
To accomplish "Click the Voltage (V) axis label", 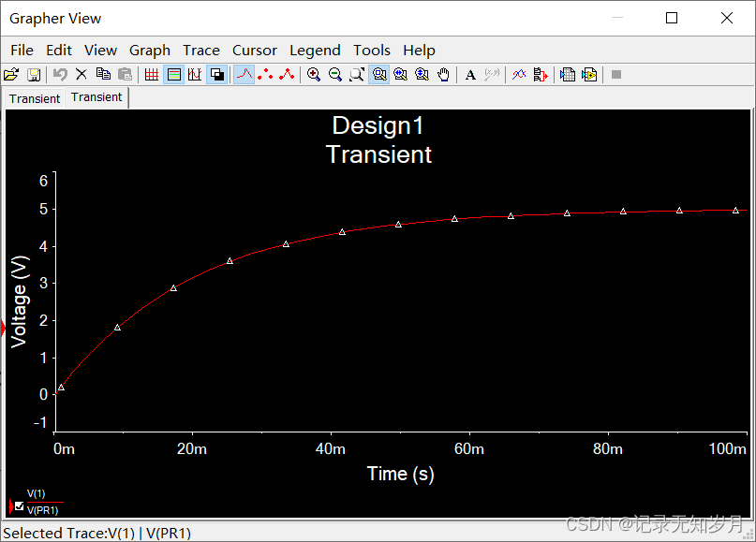I will pos(20,302).
